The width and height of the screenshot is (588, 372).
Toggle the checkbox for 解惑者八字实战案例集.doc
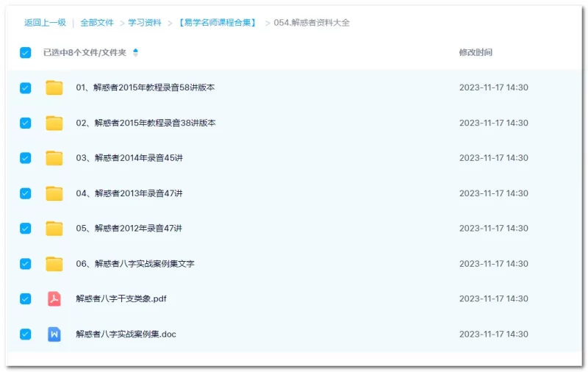pos(26,335)
